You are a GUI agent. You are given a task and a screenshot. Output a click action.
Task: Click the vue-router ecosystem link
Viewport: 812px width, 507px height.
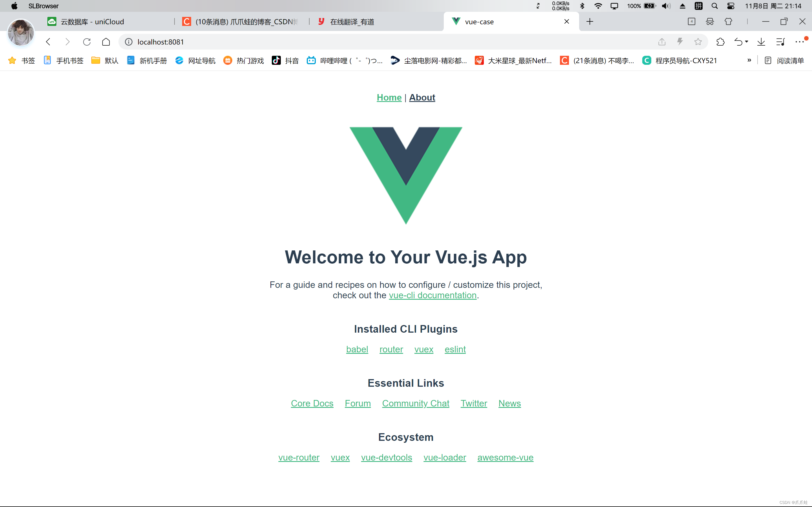coord(299,457)
